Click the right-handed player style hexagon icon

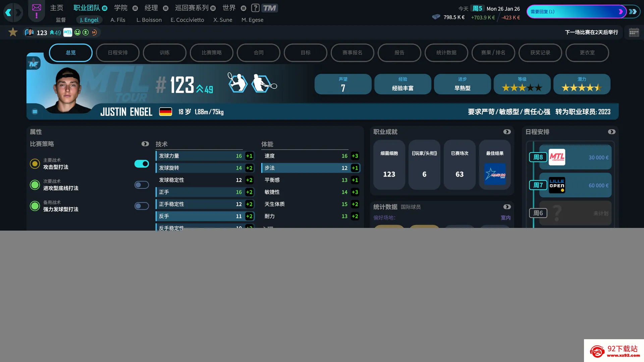(237, 82)
